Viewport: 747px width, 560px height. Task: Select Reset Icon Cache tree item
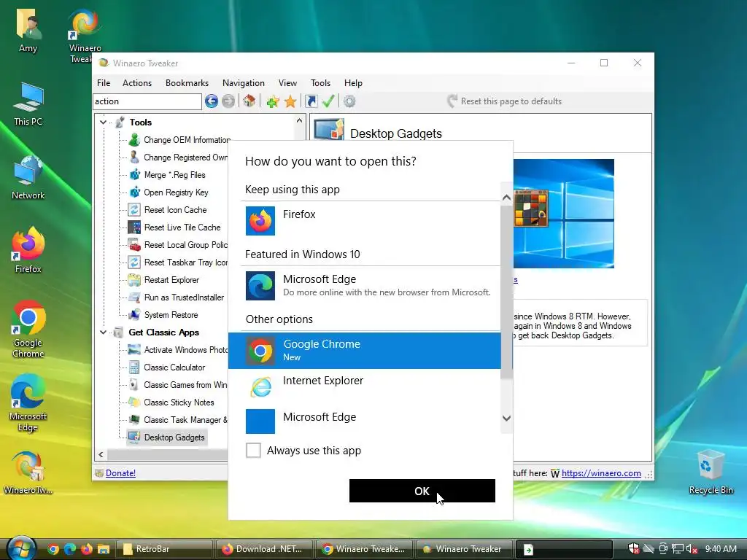pos(168,210)
